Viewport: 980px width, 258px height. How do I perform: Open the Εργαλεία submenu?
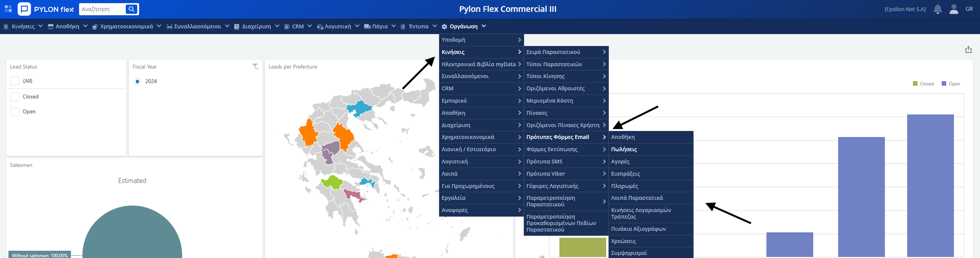[x=481, y=198]
